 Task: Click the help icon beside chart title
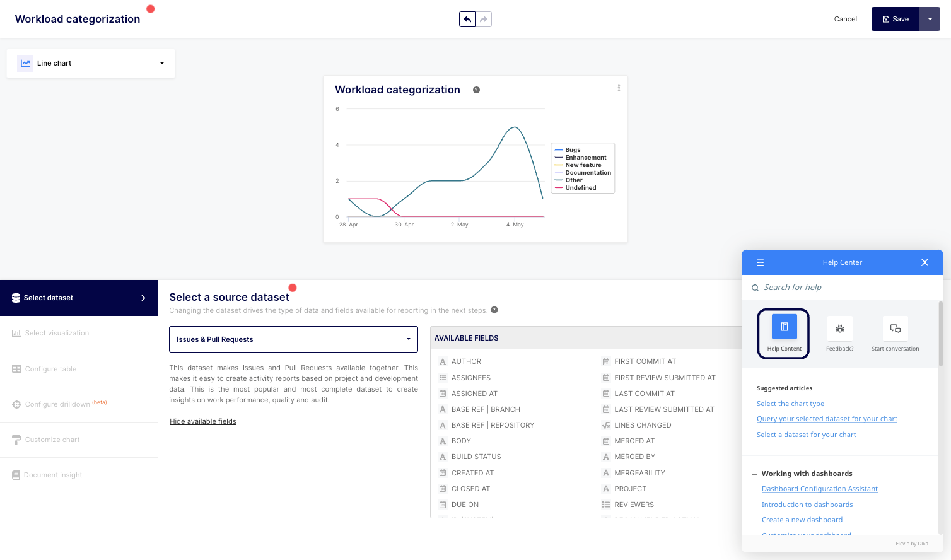[476, 90]
